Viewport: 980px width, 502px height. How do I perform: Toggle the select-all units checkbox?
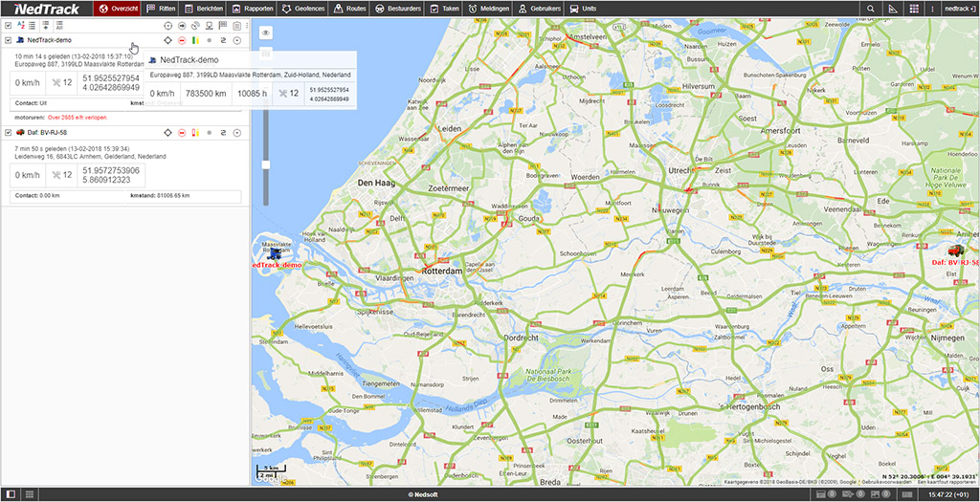pos(8,26)
